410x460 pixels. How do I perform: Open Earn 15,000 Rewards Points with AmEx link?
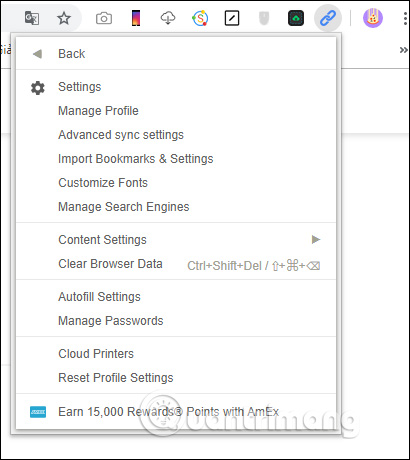click(176, 412)
